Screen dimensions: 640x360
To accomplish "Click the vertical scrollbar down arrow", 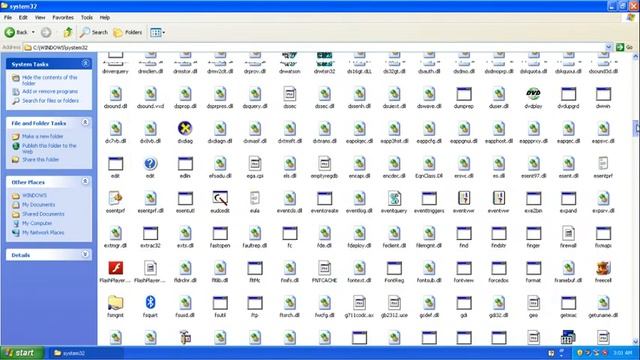I will click(x=636, y=342).
